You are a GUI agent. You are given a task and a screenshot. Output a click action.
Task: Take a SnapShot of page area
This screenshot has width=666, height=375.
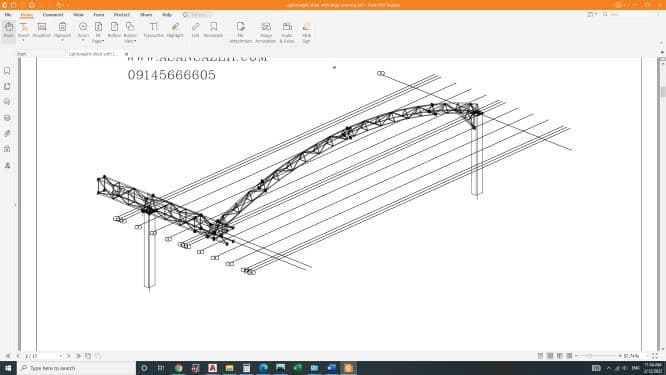coord(42,30)
